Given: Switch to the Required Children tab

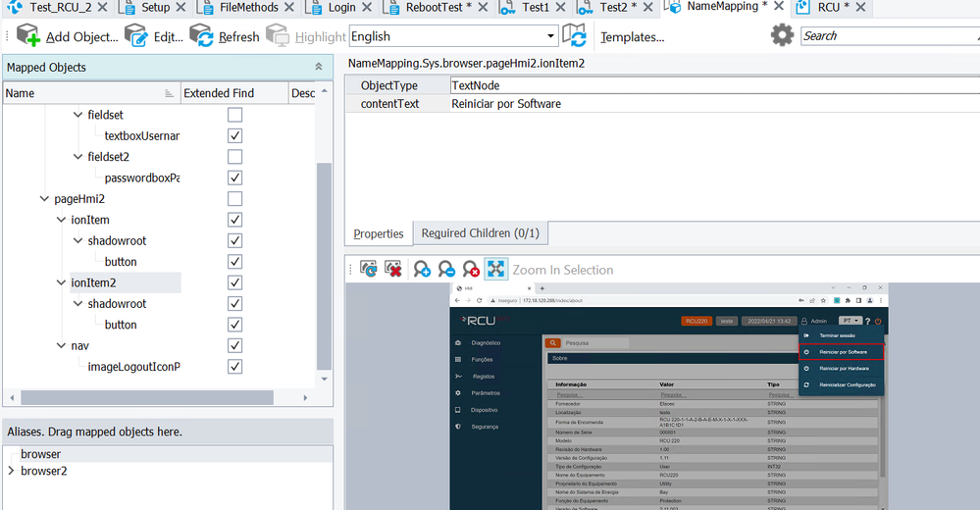Looking at the screenshot, I should 480,233.
